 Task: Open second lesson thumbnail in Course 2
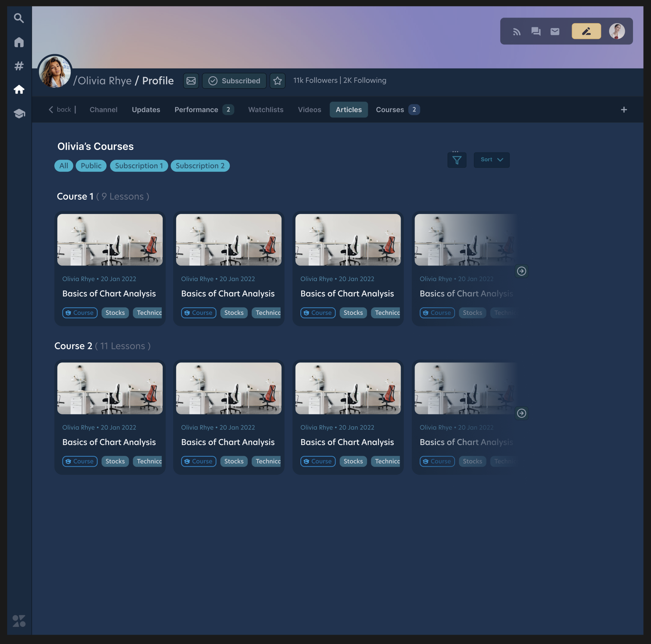point(229,388)
